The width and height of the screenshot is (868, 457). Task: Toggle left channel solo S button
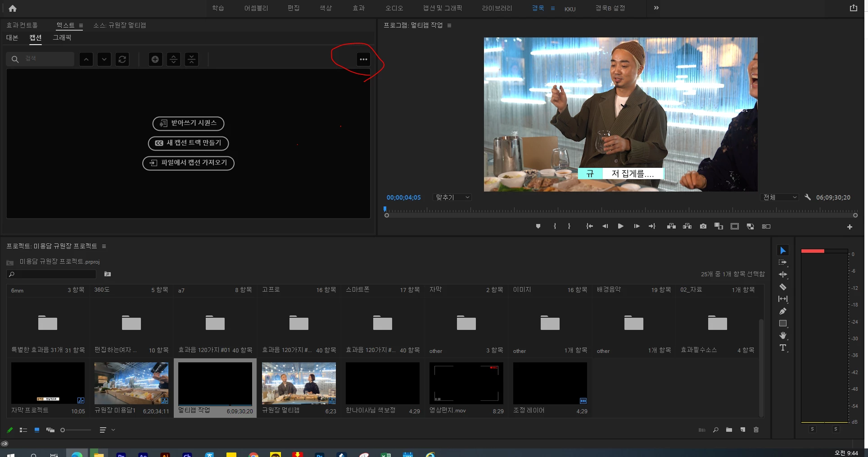pos(812,429)
